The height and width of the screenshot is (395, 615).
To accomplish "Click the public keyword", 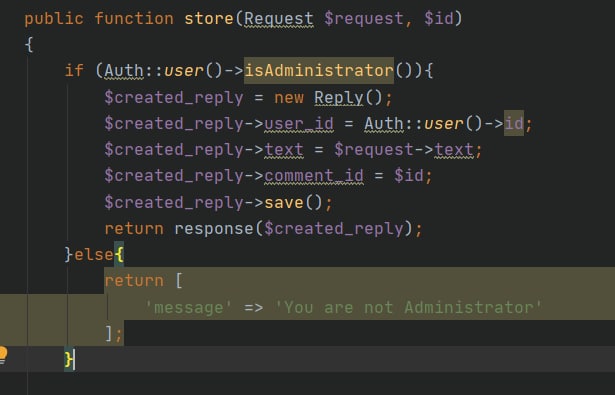I will (x=54, y=19).
